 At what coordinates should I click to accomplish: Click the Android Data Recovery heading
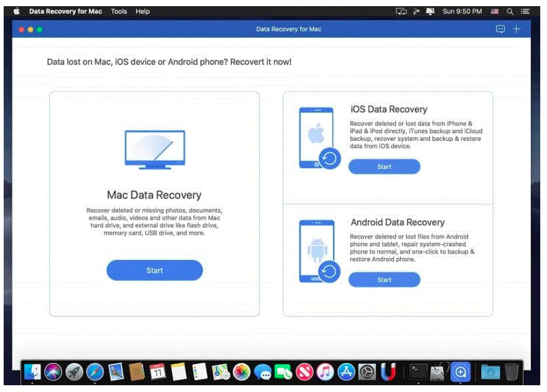[398, 222]
